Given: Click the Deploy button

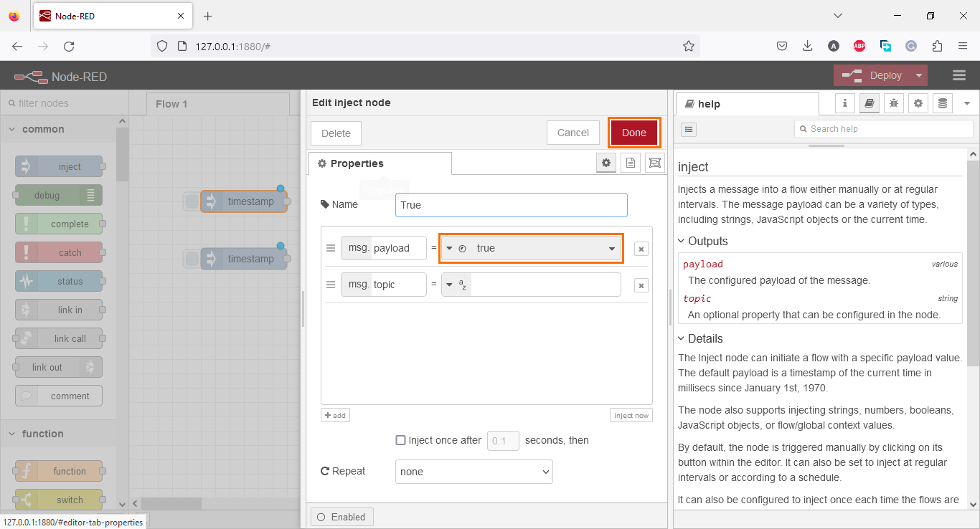Looking at the screenshot, I should pos(872,75).
